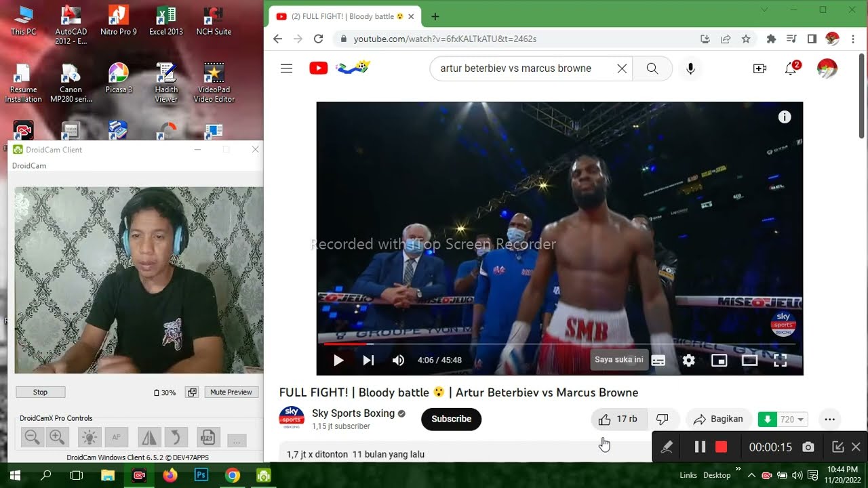
Task: Open Chrome tab search chevron
Action: [x=764, y=9]
